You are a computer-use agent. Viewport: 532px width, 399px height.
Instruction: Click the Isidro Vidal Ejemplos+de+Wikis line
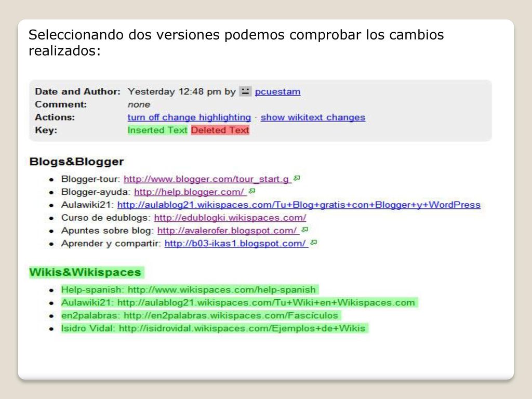coord(215,328)
